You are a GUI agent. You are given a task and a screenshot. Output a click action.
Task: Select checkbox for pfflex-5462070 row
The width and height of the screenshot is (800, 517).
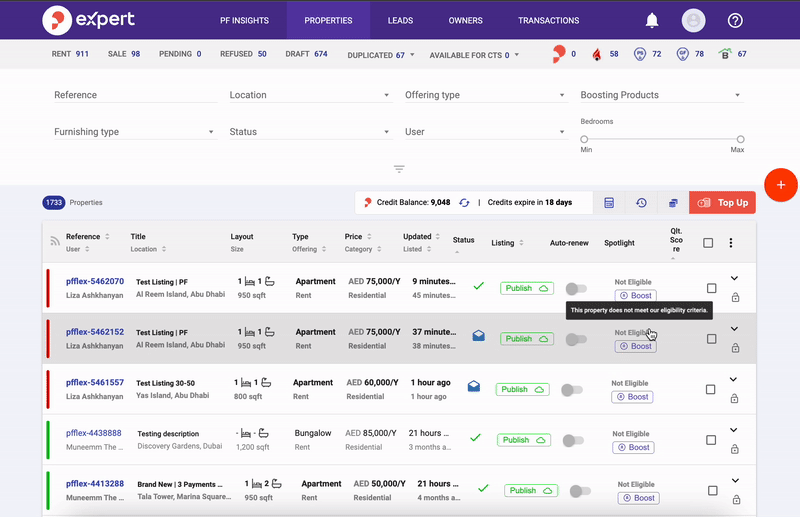pyautogui.click(x=711, y=288)
